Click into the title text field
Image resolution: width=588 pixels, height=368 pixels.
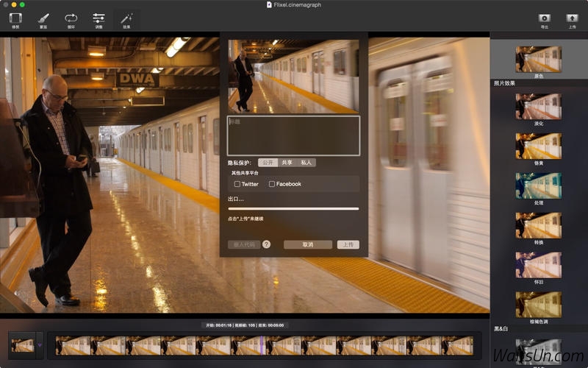point(293,135)
